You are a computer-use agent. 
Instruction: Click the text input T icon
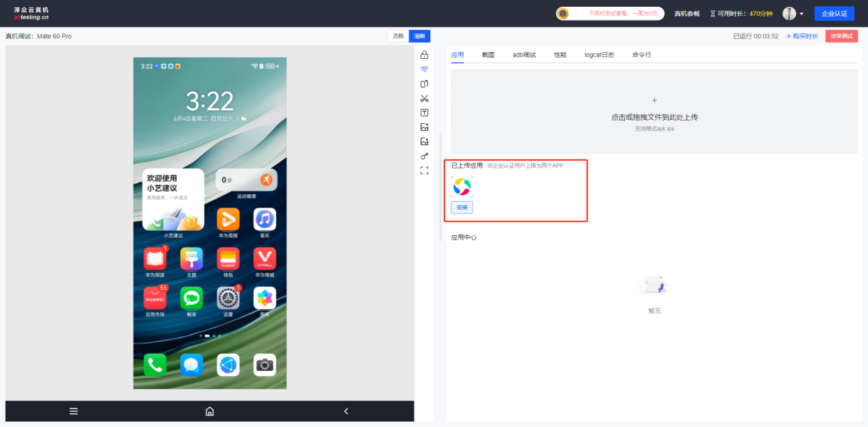424,113
